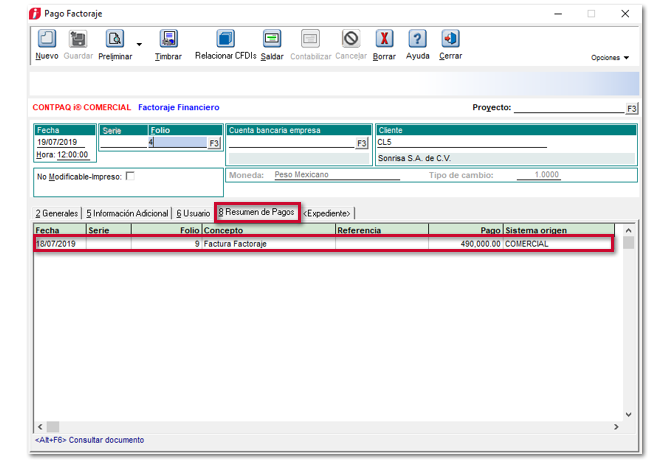The width and height of the screenshot is (651, 463).
Task: Click Cuenta bancaria F3 button
Action: [362, 143]
